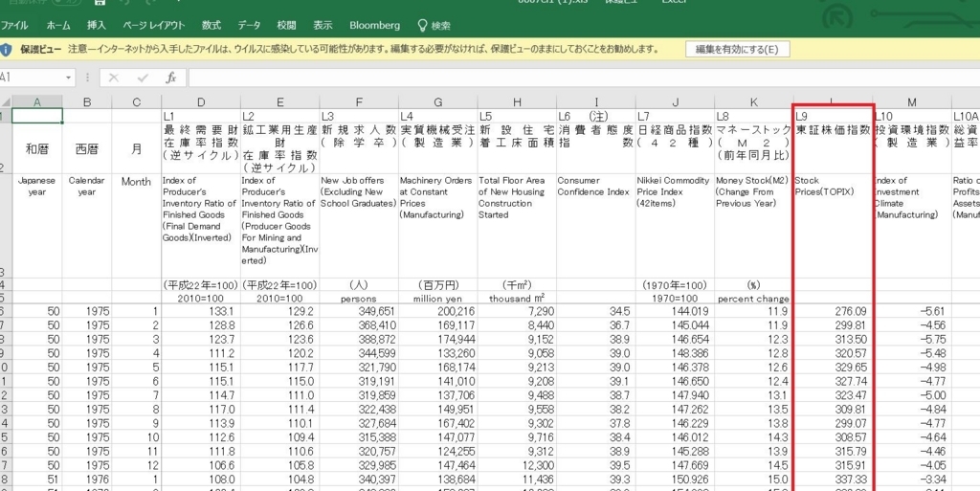
Task: Select column E header
Action: pos(280,101)
